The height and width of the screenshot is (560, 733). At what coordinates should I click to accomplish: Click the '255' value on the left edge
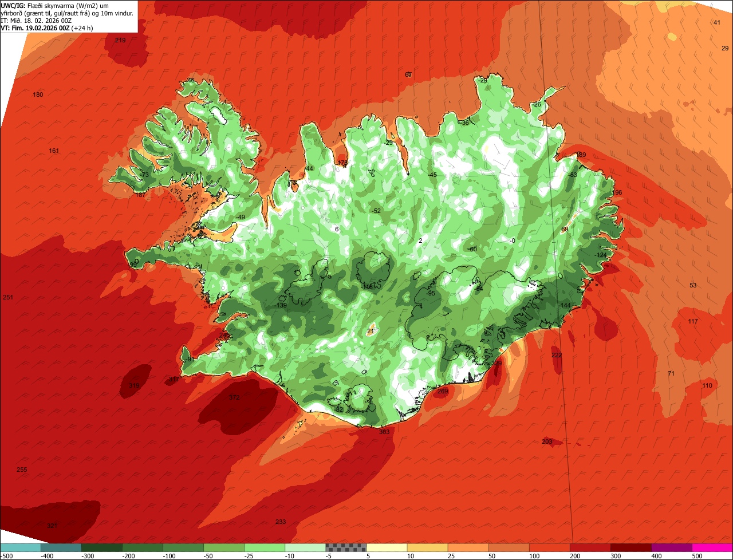[22, 470]
